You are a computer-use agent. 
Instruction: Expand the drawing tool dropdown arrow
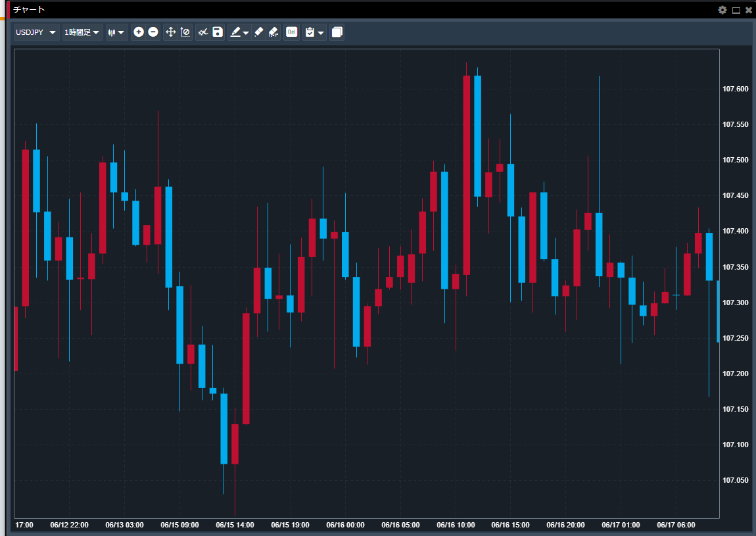pyautogui.click(x=246, y=32)
